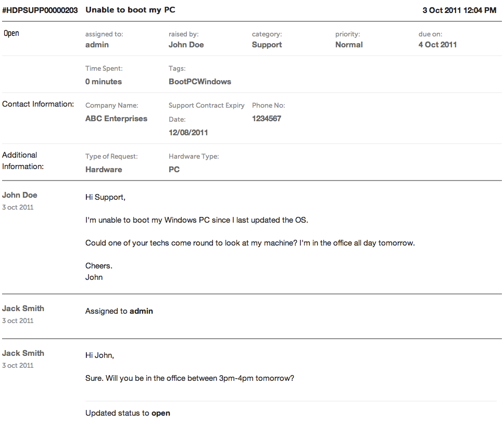
Task: Click the '0 minutes' time spent value
Action: (103, 82)
